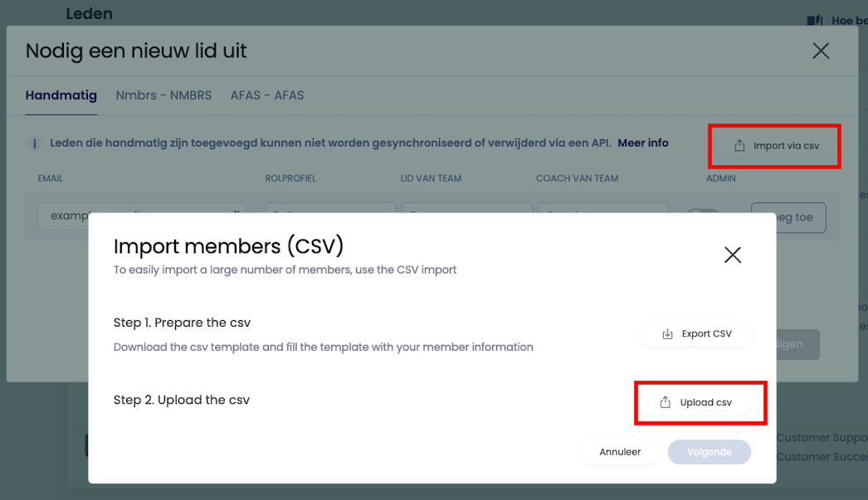Expand the Coach van team dropdown
The image size is (868, 500).
coord(602,208)
